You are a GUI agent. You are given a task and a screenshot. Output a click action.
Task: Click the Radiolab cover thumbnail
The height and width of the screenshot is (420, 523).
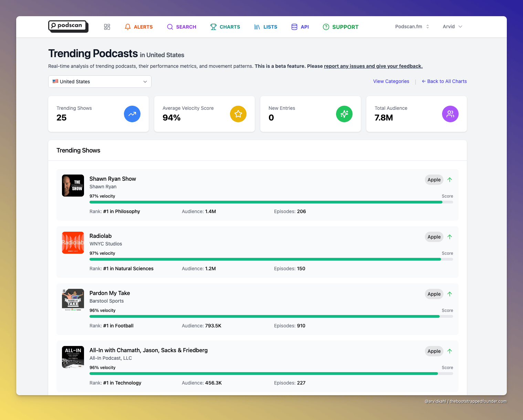(73, 243)
